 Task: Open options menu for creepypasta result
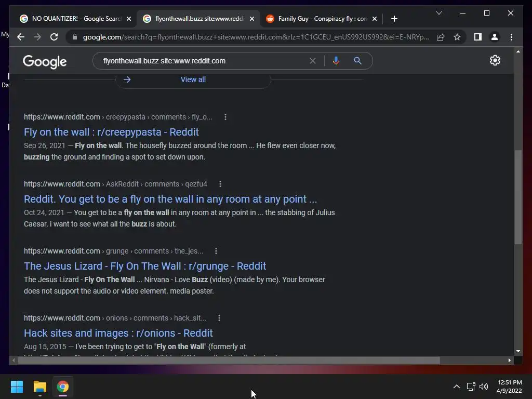coord(225,117)
